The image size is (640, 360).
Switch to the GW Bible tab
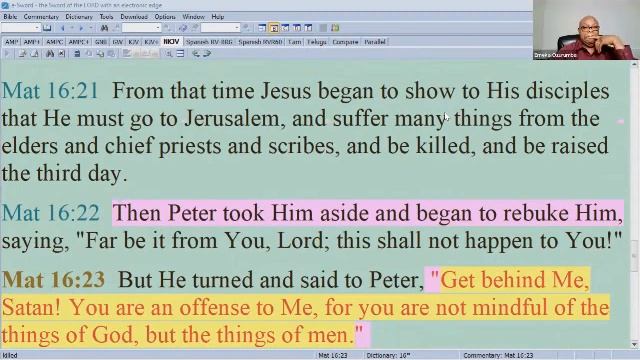(x=118, y=42)
